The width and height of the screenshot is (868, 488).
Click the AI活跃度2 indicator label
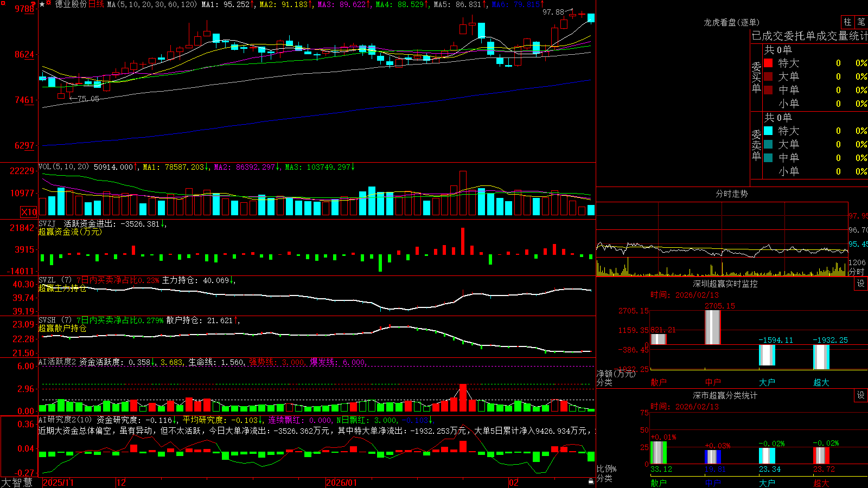coord(58,362)
